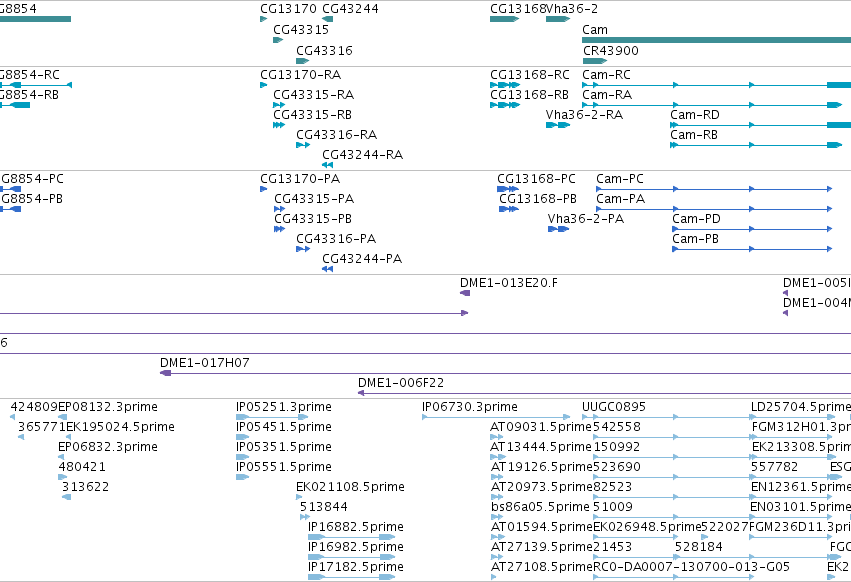This screenshot has height=582, width=851.
Task: Click the CR43900 gene glyph
Action: tap(594, 61)
